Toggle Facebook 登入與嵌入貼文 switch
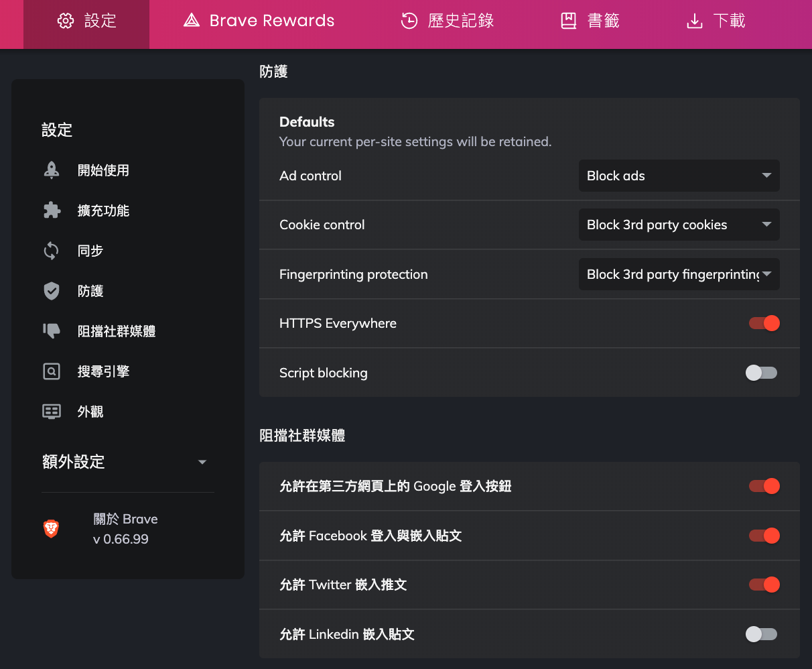Screen dimensions: 812x669 click(x=764, y=536)
